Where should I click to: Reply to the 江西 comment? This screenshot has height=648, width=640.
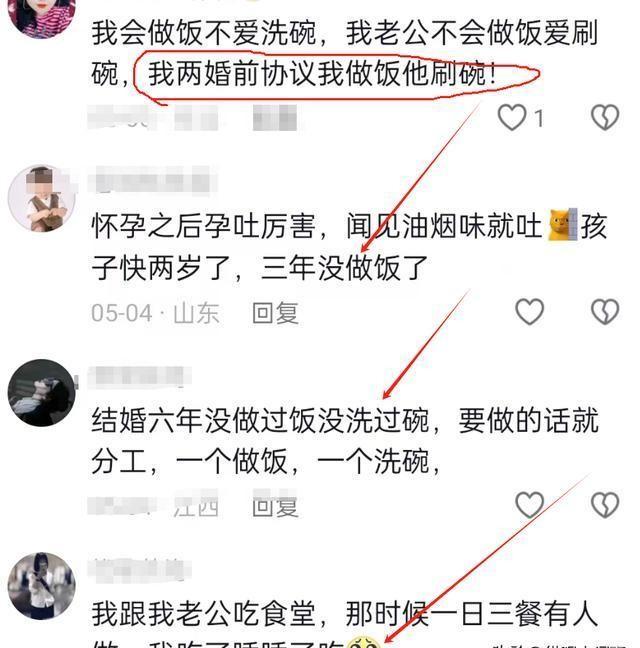(x=275, y=505)
